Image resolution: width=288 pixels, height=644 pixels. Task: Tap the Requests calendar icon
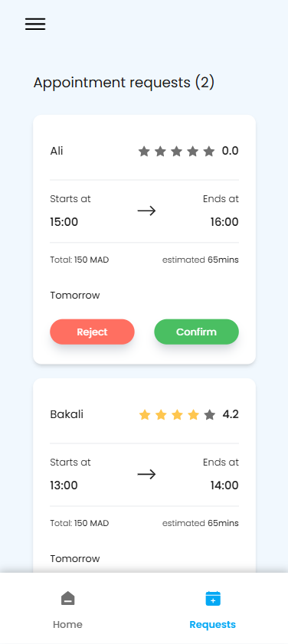(x=213, y=598)
